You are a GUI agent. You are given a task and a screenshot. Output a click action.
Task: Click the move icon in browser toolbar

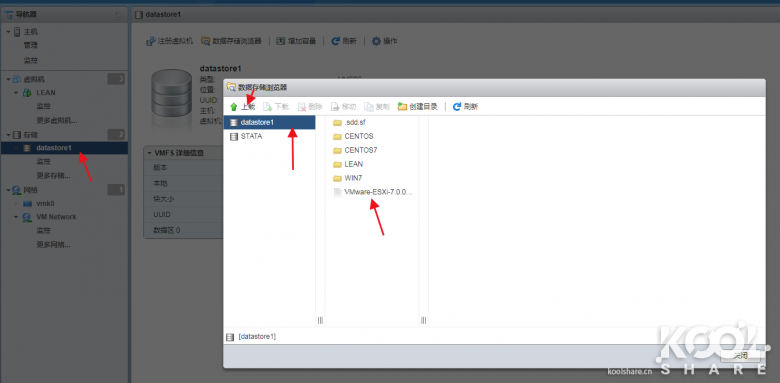(x=336, y=107)
